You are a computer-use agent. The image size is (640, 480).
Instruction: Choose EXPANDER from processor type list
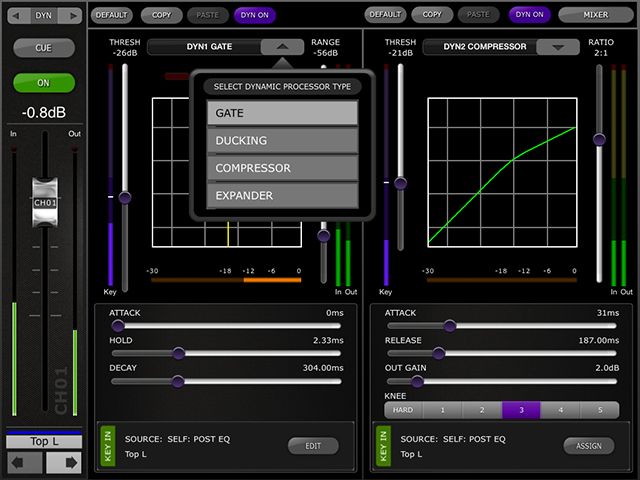282,196
